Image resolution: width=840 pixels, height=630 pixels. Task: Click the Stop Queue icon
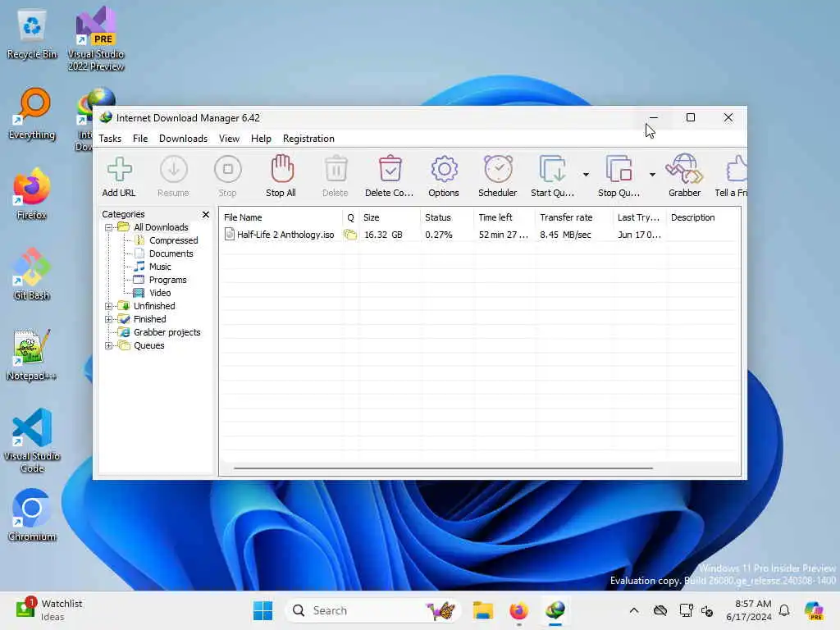click(x=619, y=169)
